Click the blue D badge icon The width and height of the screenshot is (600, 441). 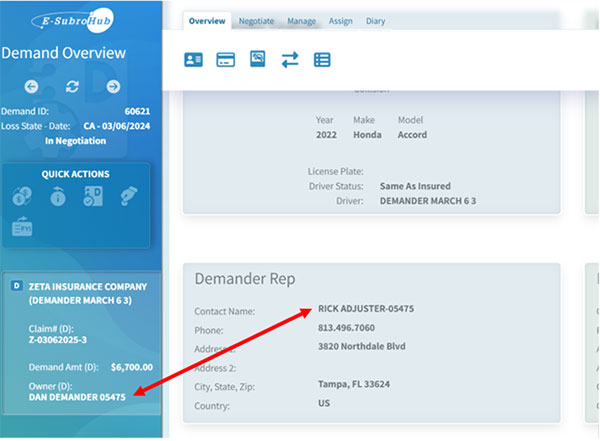tap(15, 286)
